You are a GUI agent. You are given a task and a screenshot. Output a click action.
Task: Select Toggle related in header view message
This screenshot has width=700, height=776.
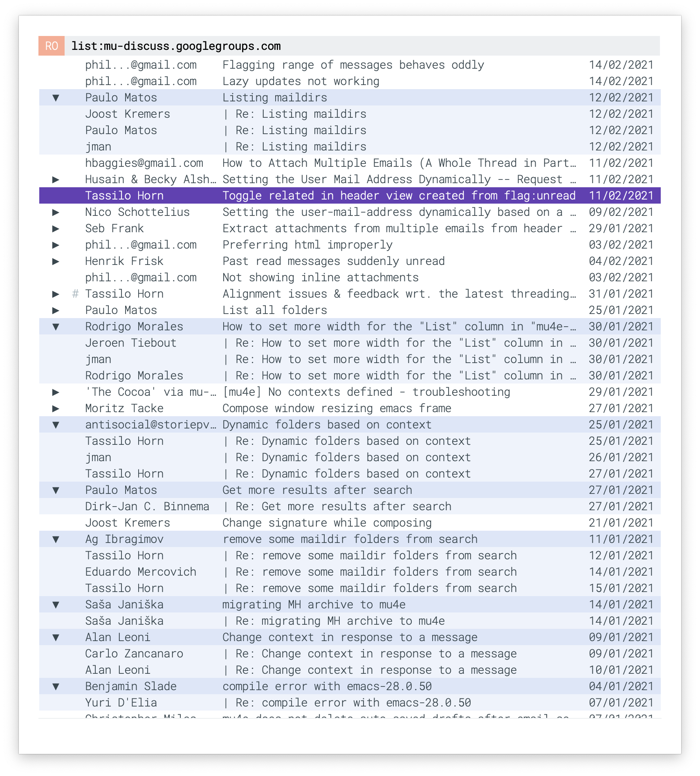click(x=350, y=196)
